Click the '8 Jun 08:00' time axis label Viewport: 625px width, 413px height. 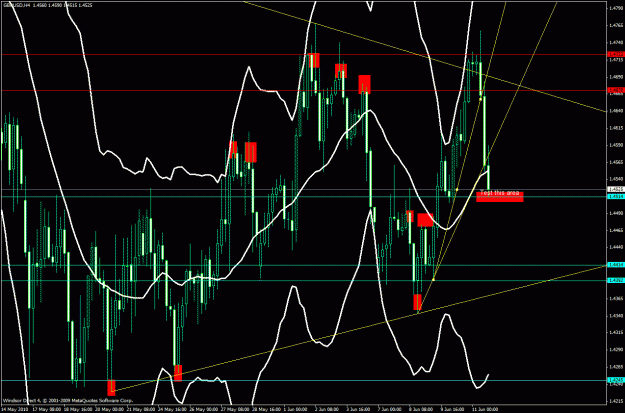coord(423,409)
